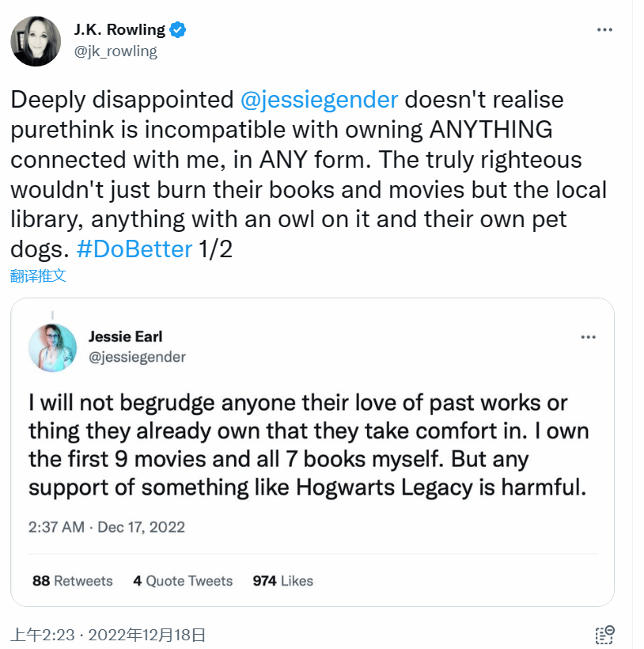The image size is (644, 649).
Task: Click the Jessie Earl display name
Action: click(x=126, y=336)
